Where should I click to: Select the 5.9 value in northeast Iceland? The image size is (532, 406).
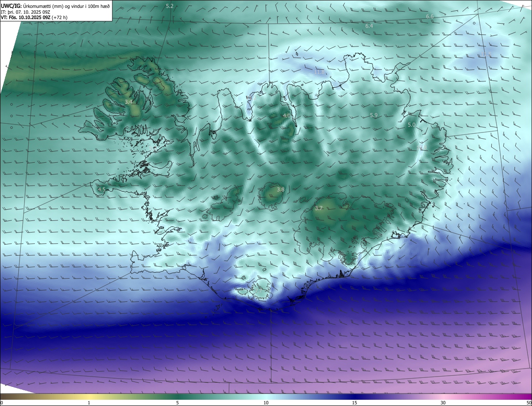tap(374, 115)
